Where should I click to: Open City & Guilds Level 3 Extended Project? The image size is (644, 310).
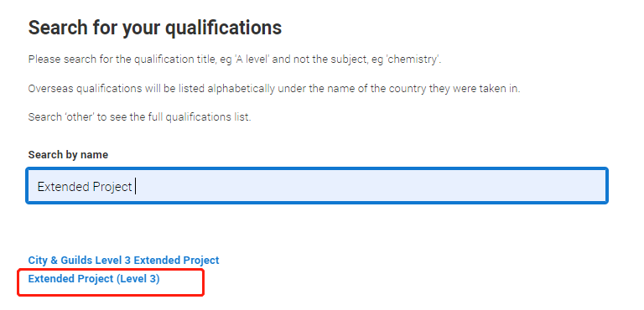(x=123, y=261)
